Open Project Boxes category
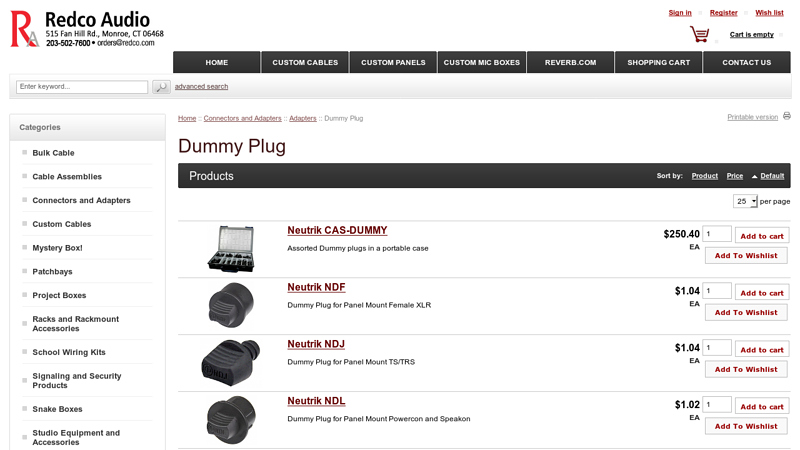This screenshot has width=800, height=450. pyautogui.click(x=59, y=295)
